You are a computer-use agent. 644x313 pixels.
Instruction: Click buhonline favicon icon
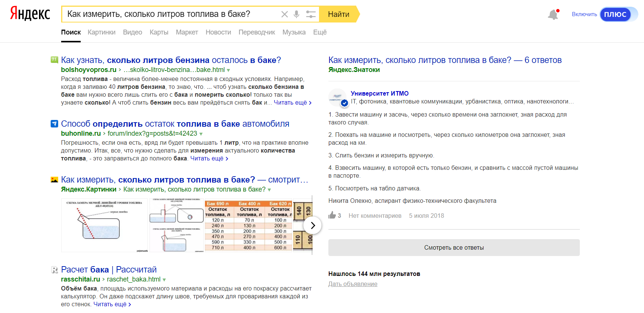tap(54, 124)
